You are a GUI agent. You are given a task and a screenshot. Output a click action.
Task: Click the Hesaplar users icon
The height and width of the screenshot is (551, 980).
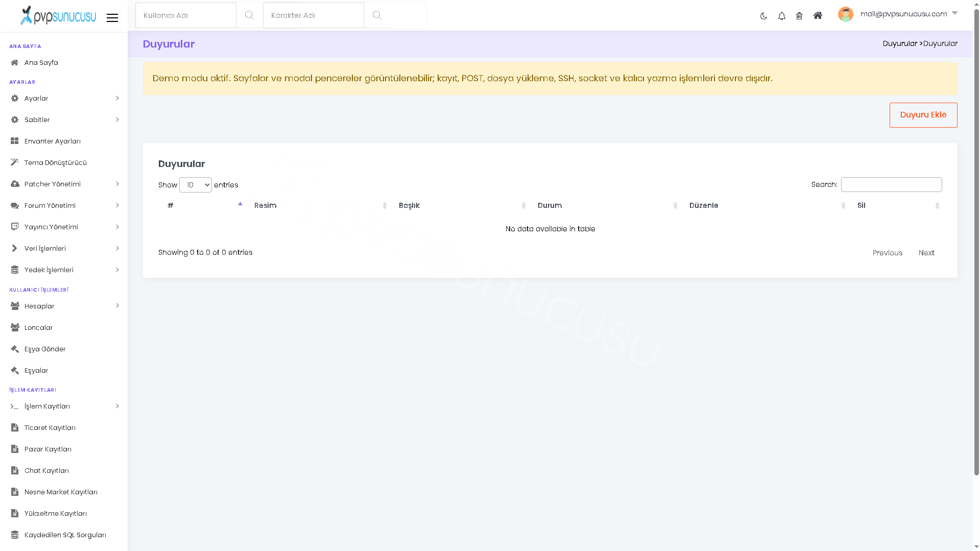click(x=15, y=306)
